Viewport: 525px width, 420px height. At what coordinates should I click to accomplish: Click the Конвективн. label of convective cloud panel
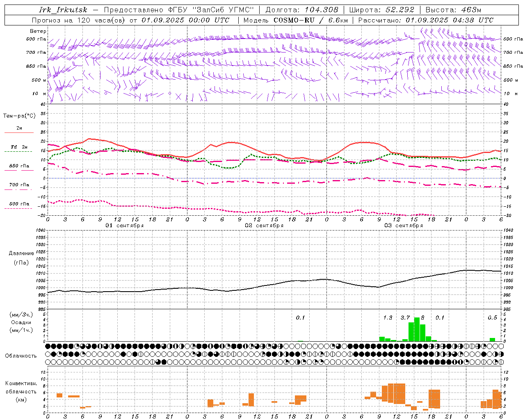21,383
